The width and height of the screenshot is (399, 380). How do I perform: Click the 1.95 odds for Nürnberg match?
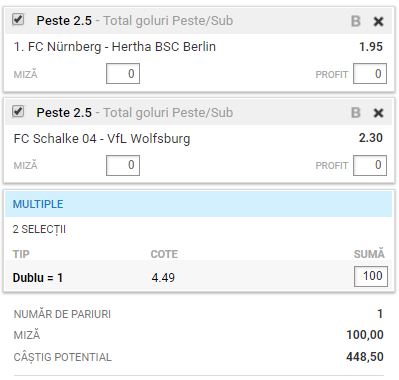tap(371, 47)
